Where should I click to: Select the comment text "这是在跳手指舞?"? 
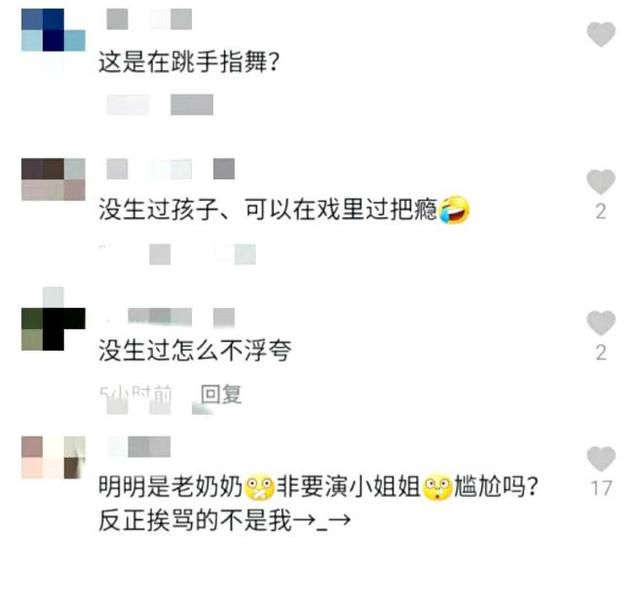(x=189, y=62)
